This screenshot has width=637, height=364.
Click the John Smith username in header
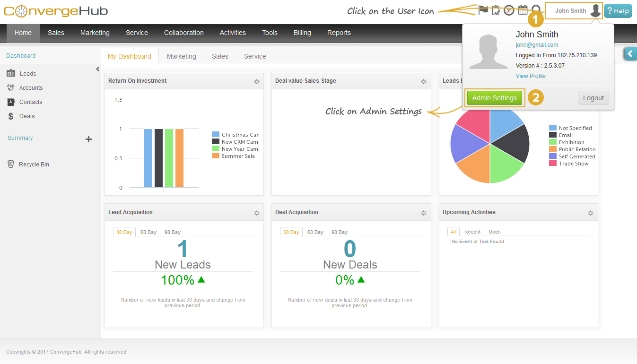tap(571, 11)
